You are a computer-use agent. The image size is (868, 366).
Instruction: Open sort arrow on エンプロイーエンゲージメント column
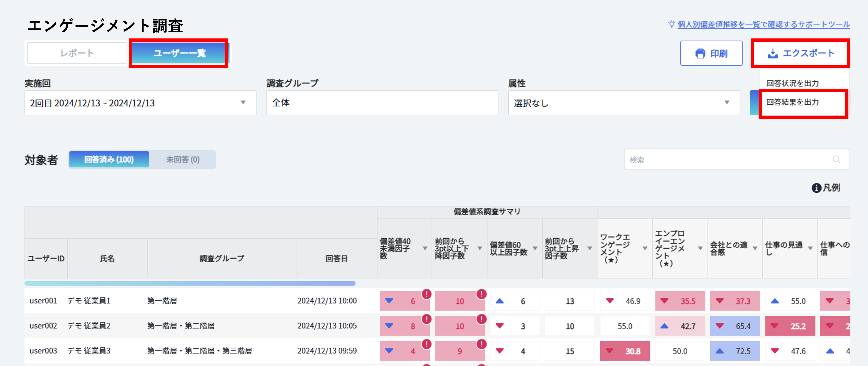700,248
